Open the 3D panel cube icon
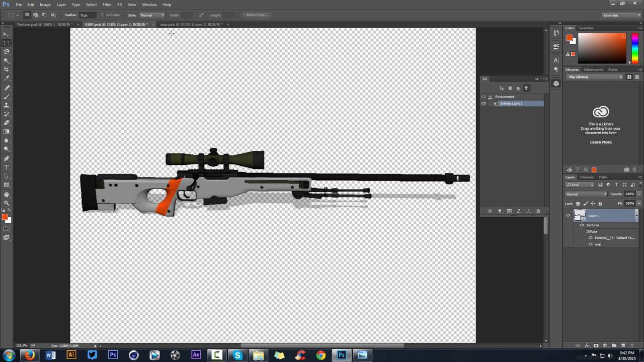Screen dimensions: 644x362 point(556,83)
